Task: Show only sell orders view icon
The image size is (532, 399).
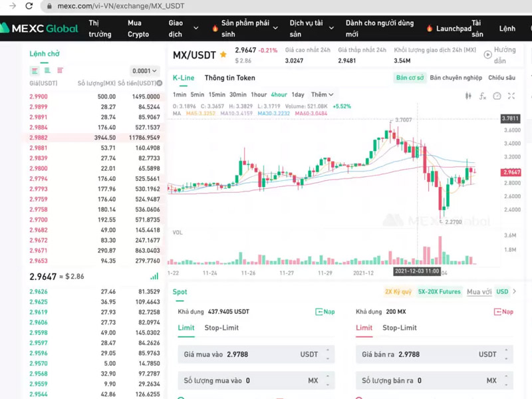Action: (60, 70)
